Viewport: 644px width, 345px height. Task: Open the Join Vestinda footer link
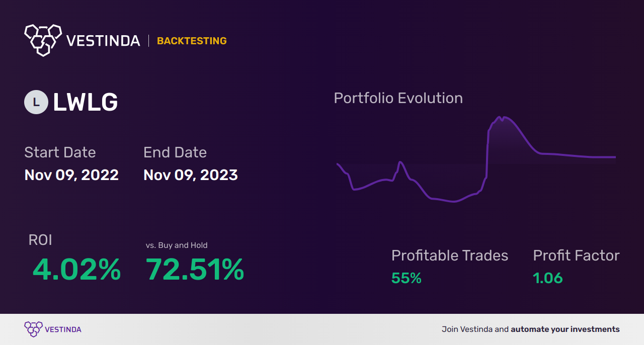click(x=531, y=329)
